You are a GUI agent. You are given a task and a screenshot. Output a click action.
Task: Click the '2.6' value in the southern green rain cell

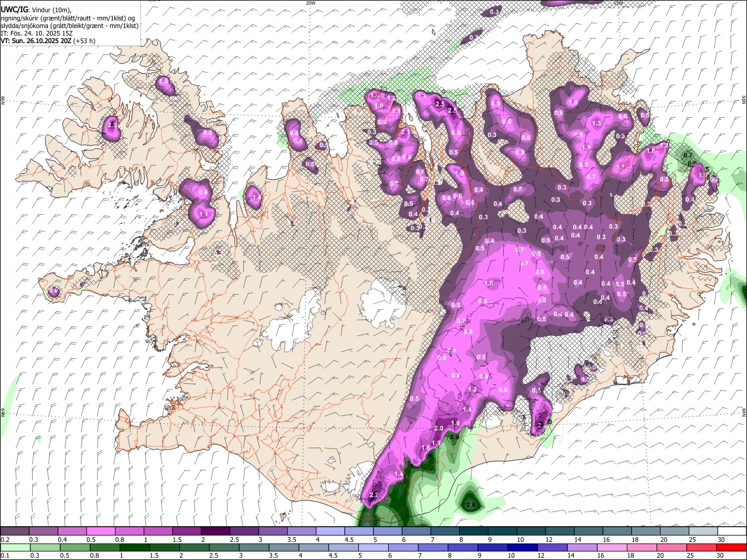[x=471, y=505]
